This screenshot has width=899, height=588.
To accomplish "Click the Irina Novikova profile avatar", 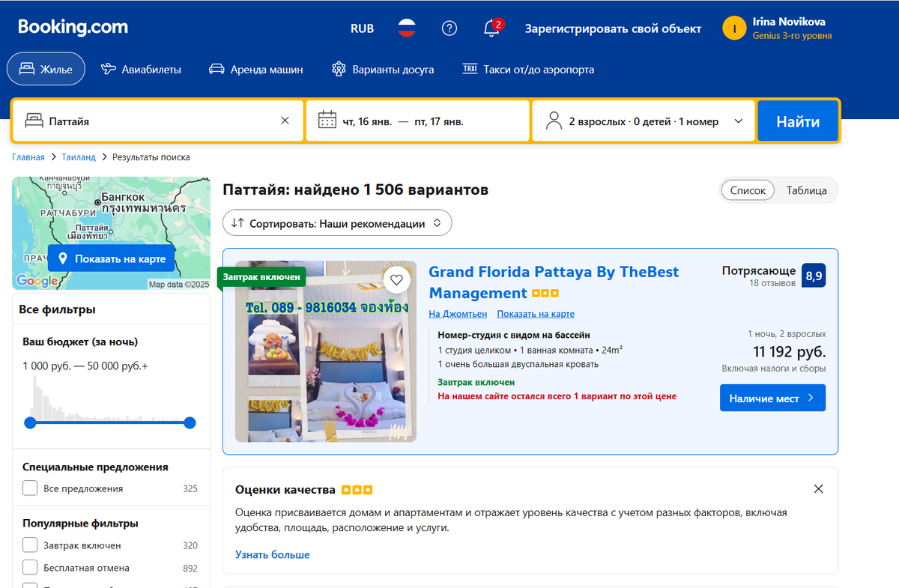I will click(734, 28).
